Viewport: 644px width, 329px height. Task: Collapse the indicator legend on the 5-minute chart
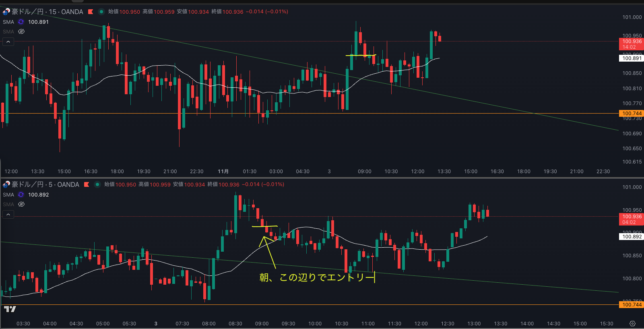[8, 214]
